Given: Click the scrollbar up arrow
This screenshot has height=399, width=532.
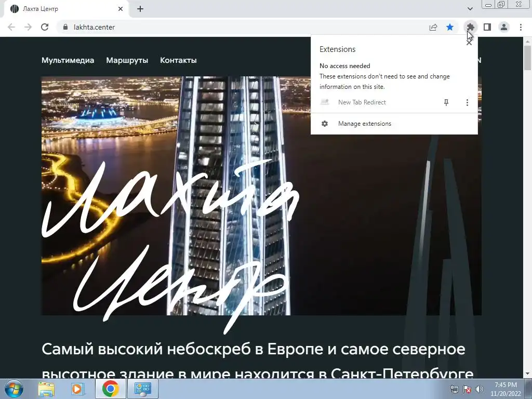Looking at the screenshot, I should click(x=528, y=41).
